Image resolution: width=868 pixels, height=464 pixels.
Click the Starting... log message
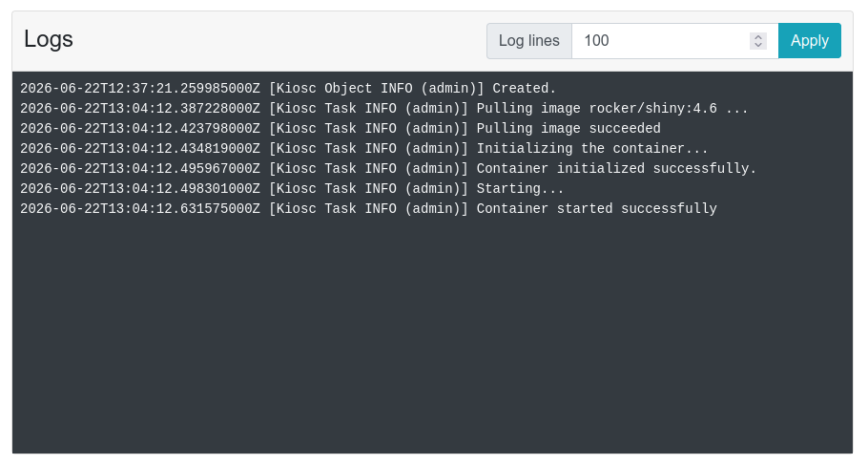[521, 188]
